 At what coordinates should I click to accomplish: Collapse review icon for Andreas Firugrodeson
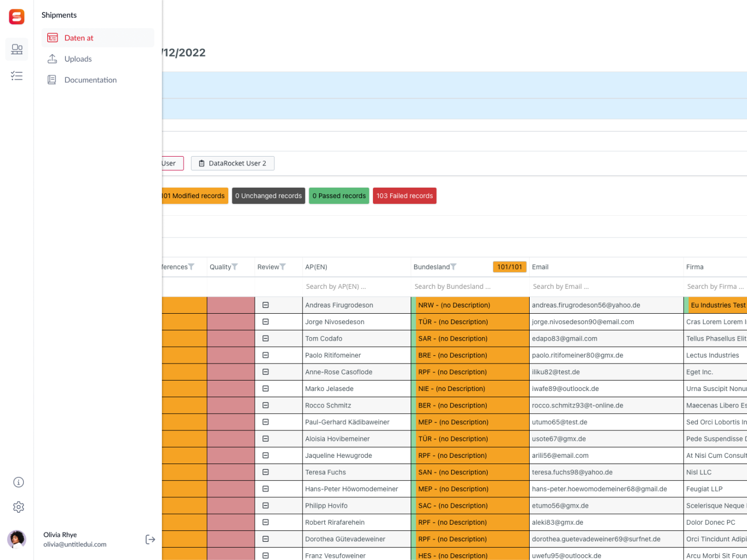pos(266,305)
